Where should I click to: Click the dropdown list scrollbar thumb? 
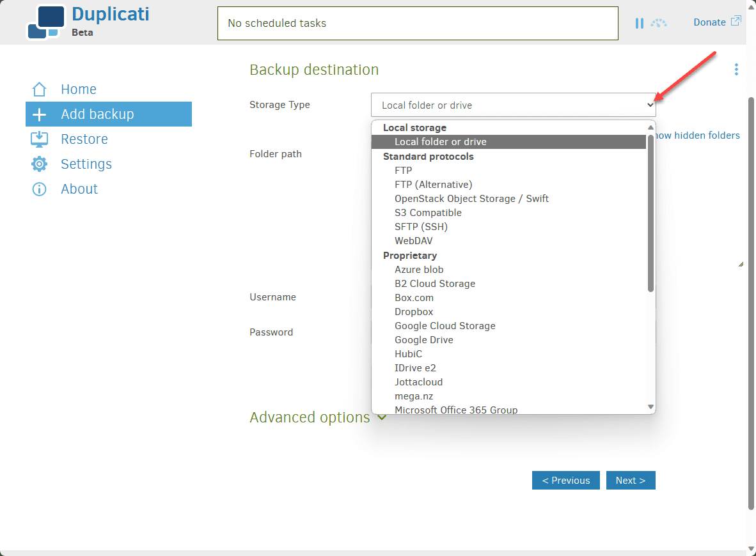[x=650, y=212]
